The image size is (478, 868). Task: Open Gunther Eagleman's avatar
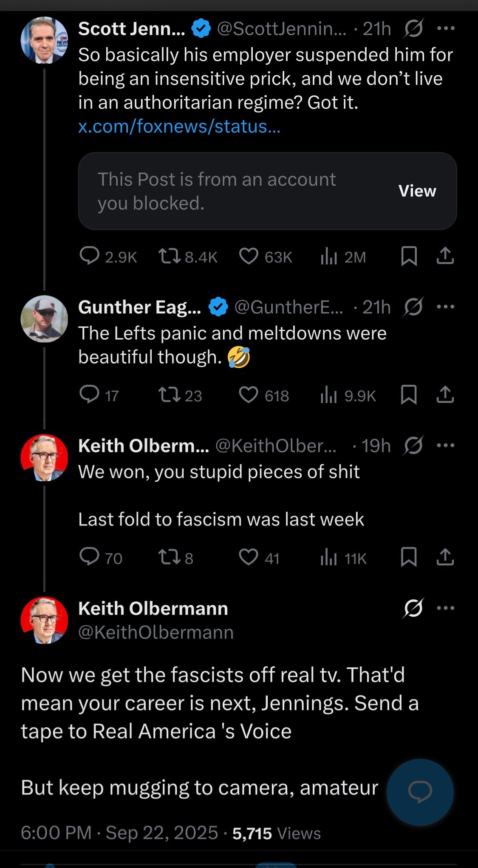click(44, 319)
